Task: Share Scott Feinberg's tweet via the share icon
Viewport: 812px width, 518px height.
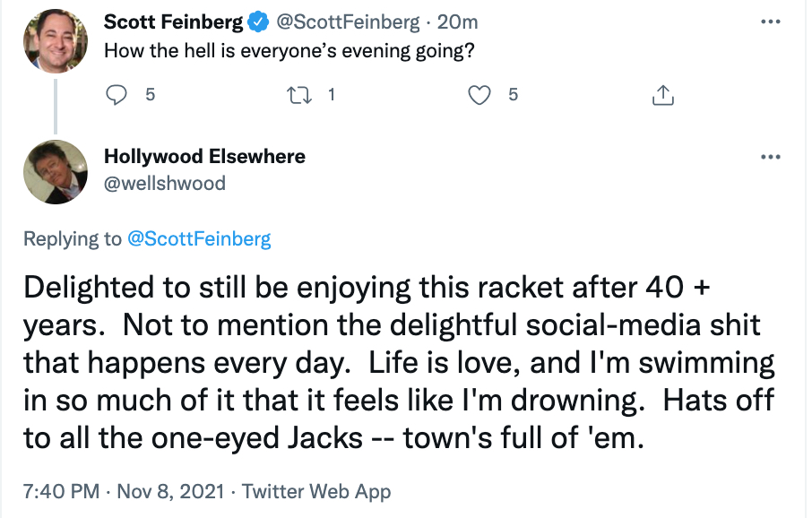Action: coord(662,94)
